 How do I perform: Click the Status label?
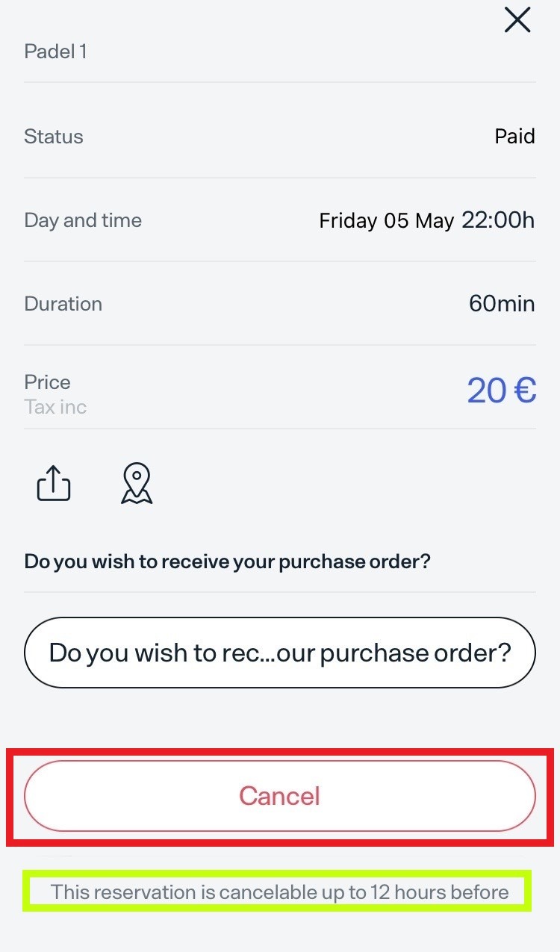pos(54,137)
